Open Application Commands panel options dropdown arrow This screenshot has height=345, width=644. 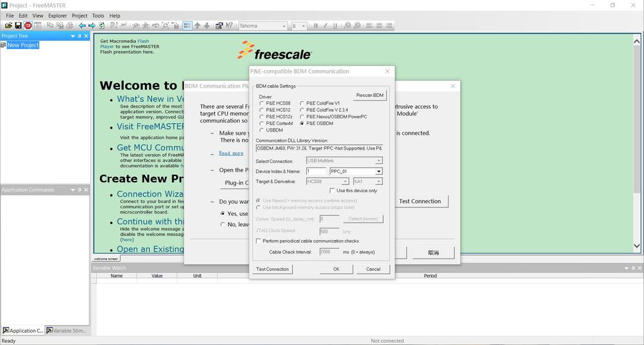point(73,190)
